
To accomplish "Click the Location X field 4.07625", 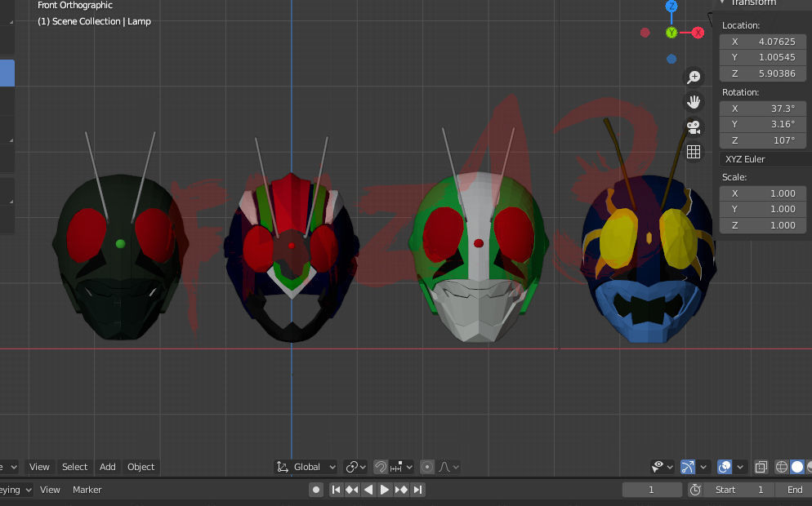I will click(763, 42).
